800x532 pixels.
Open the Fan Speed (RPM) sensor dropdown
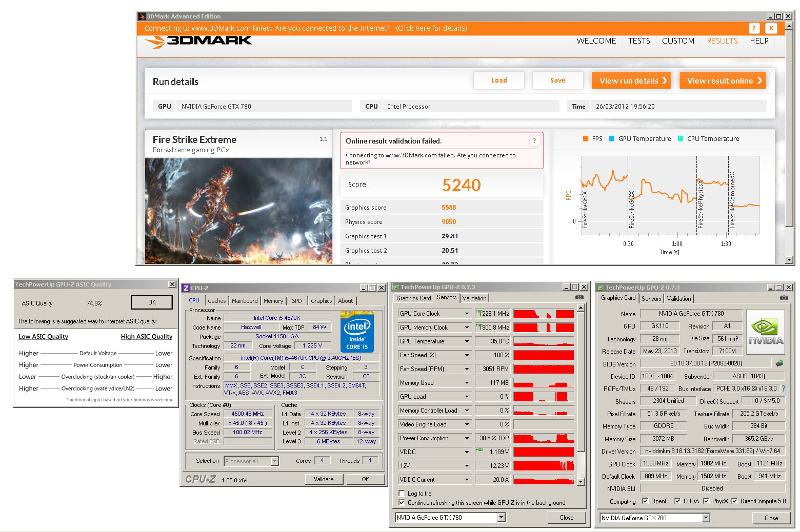click(467, 369)
